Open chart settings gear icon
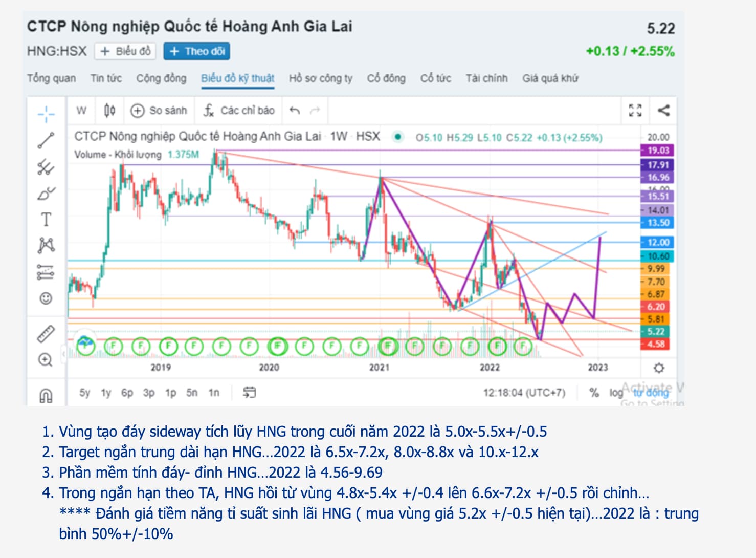This screenshot has height=558, width=756. [x=659, y=368]
